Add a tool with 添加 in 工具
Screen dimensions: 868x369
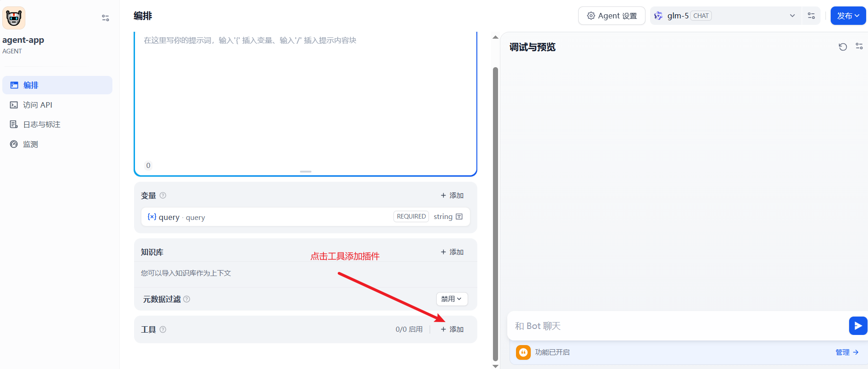coord(452,329)
